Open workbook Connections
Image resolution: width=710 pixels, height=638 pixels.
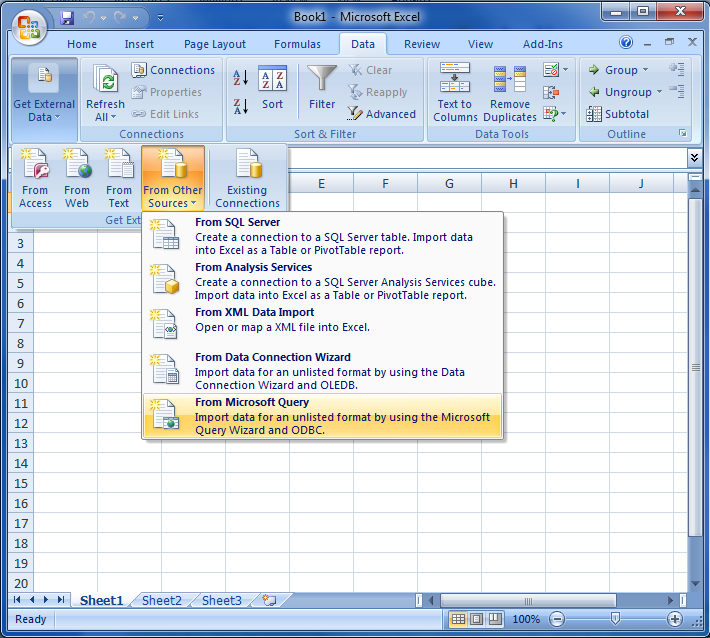coord(173,70)
